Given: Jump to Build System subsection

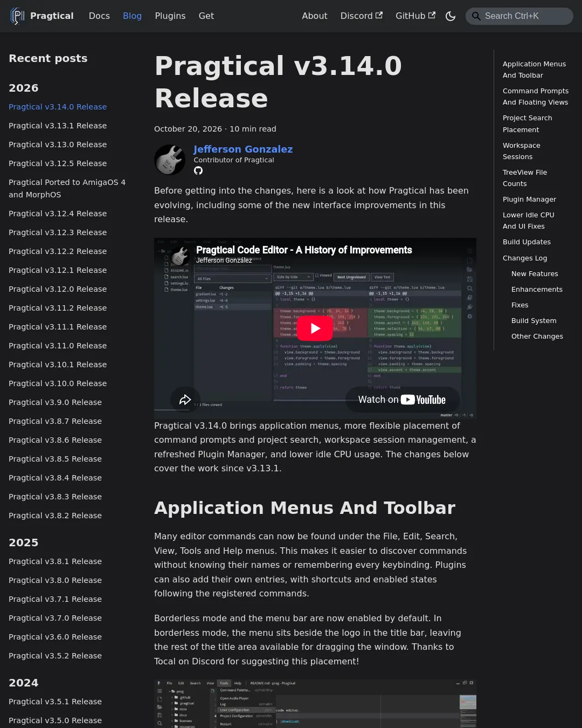Looking at the screenshot, I should [x=533, y=321].
